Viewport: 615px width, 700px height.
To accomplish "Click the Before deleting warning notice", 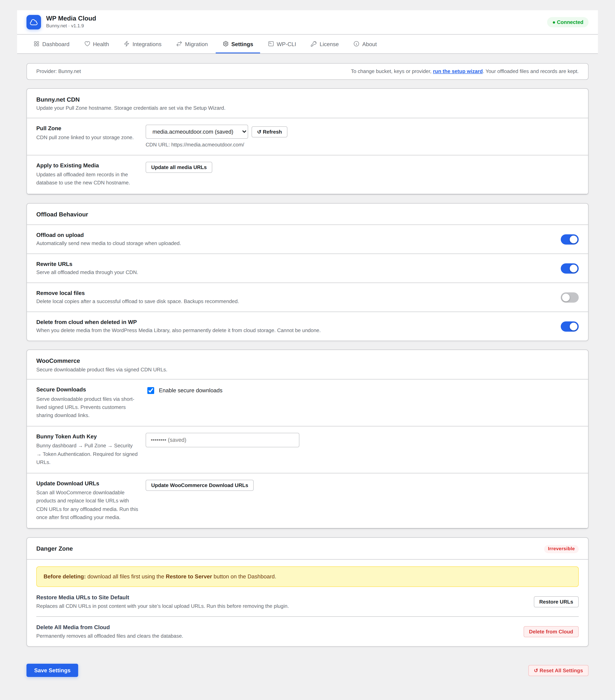I will point(307,576).
